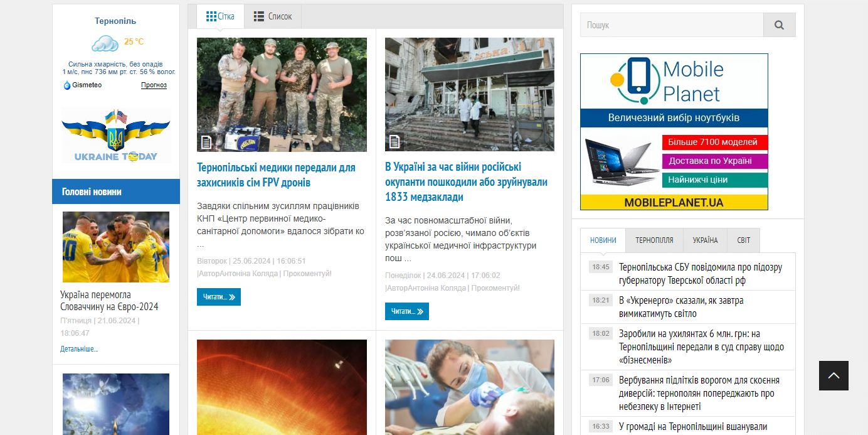Click the scroll-to-top arrow button
868x435 pixels.
834,375
